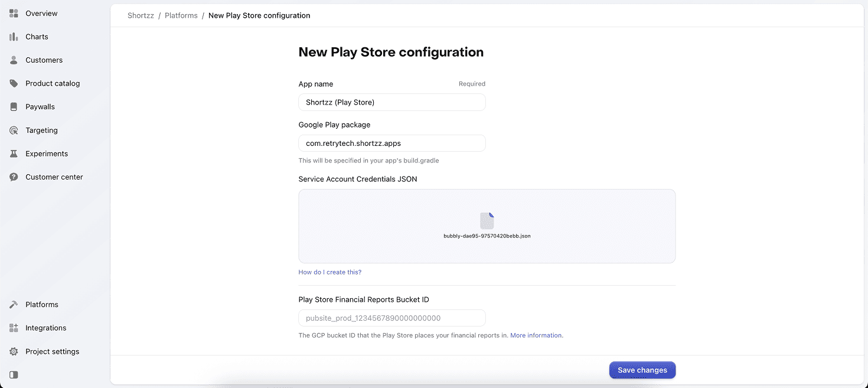Screen dimensions: 868x388
Task: Focus the App name input field
Action: pos(391,102)
